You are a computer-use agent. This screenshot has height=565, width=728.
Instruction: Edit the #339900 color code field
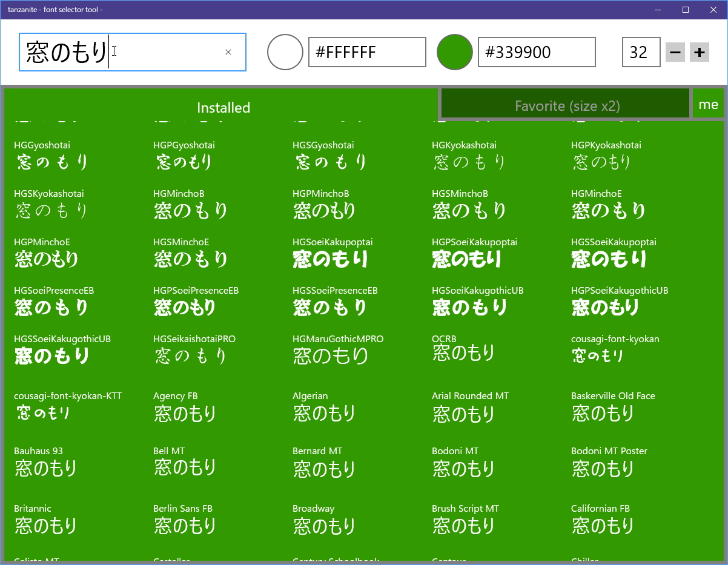537,52
